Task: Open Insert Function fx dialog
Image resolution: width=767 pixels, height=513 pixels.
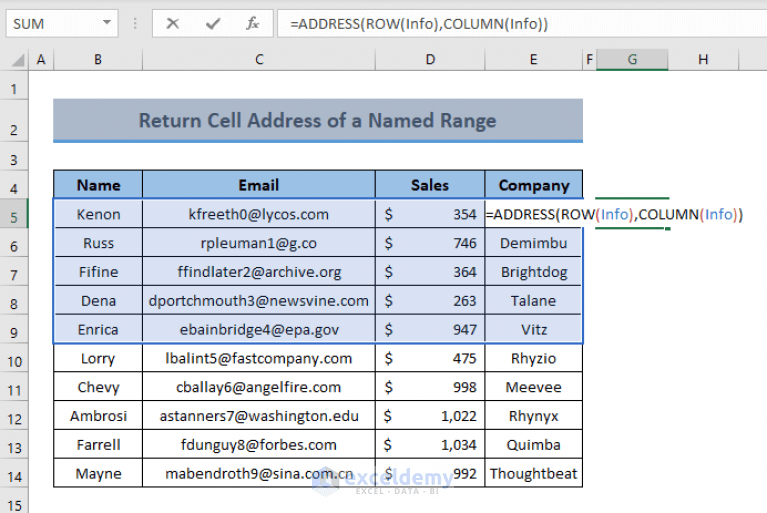Action: click(252, 23)
